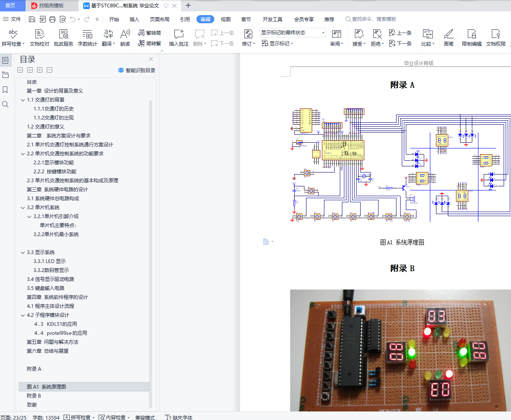The height and width of the screenshot is (420, 511).
Task: Switch to the 引用 ribbon tab
Action: [185, 19]
